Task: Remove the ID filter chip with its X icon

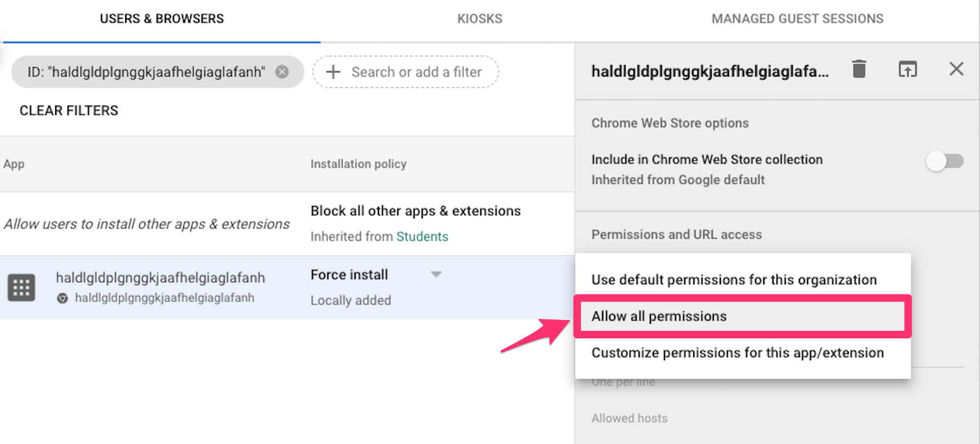Action: point(282,71)
